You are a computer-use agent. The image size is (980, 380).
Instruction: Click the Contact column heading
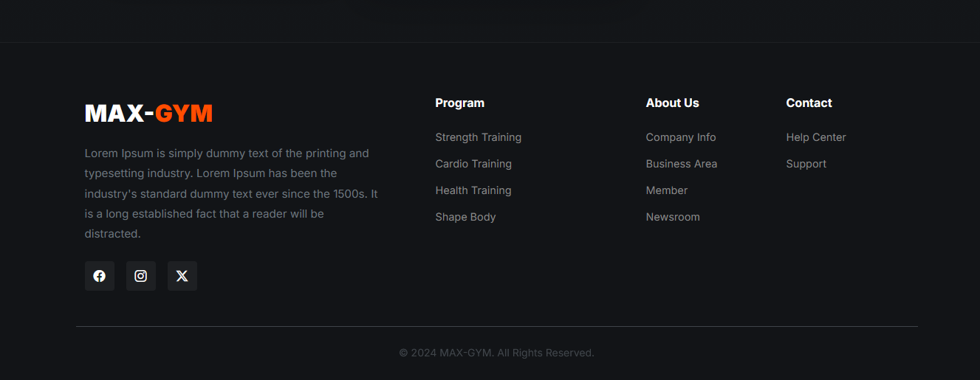tap(809, 103)
